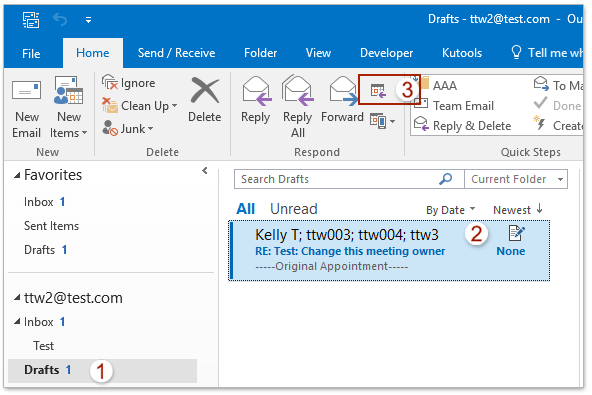Open the View ribbon tab
Screen dimensions: 592x395
point(318,53)
